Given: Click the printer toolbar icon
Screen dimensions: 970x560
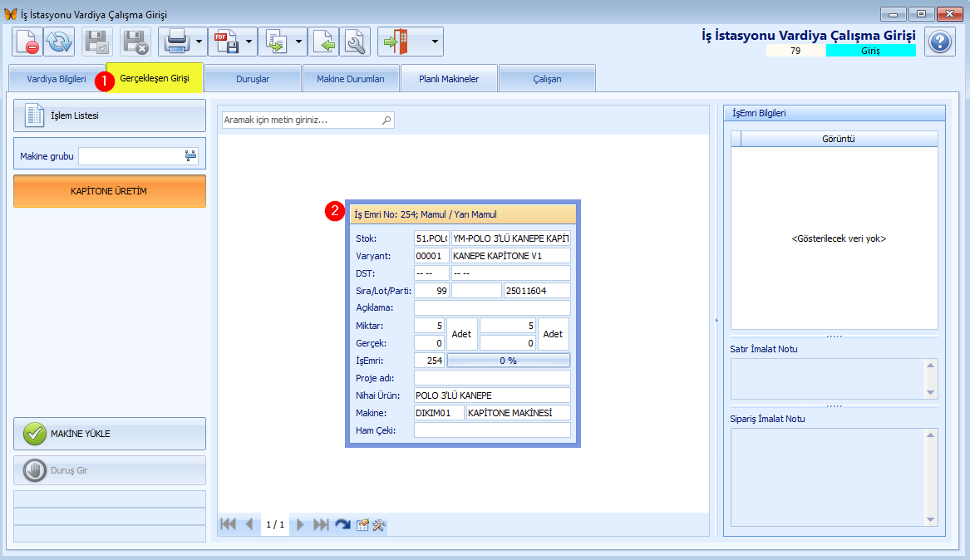Looking at the screenshot, I should tap(176, 42).
